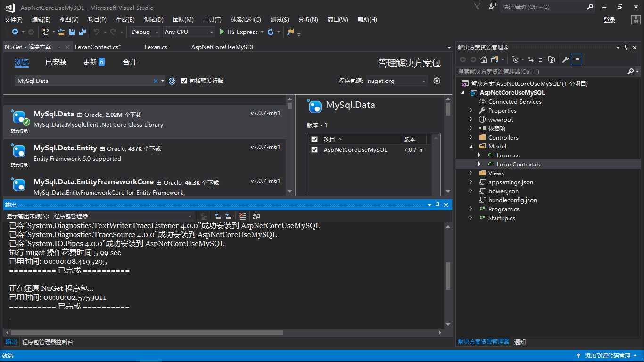This screenshot has height=362, width=644.
Task: Start debugging with the green play icon
Action: 223,32
